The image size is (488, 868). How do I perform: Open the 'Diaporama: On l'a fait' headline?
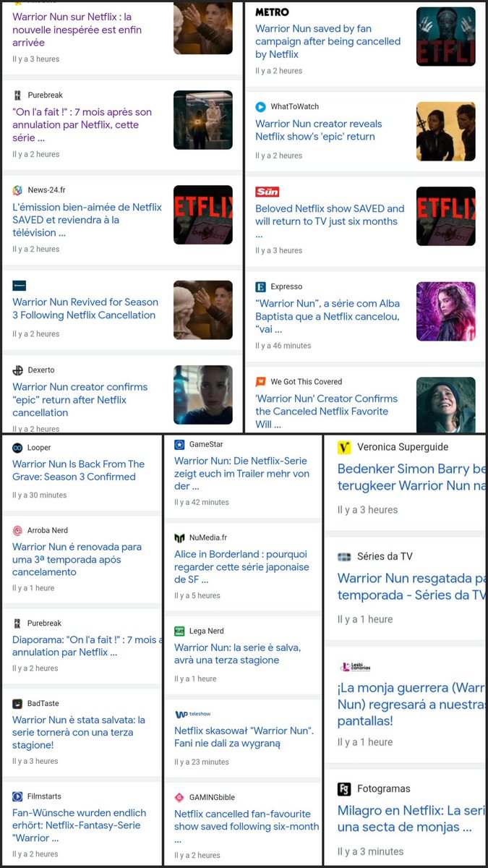point(85,645)
